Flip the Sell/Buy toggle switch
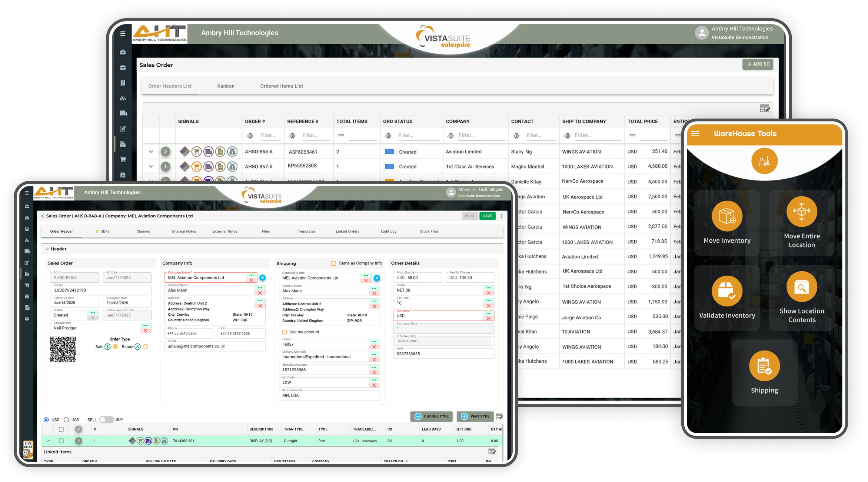The width and height of the screenshot is (868, 482). [106, 419]
